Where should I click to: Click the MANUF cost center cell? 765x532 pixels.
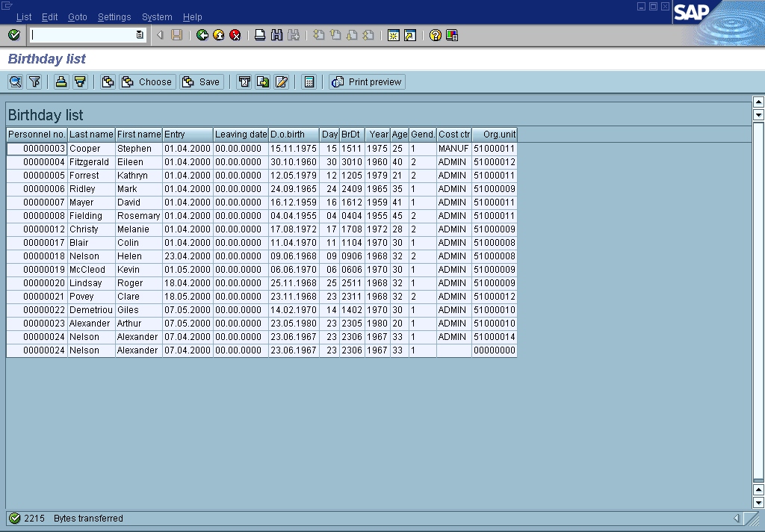[x=454, y=149]
